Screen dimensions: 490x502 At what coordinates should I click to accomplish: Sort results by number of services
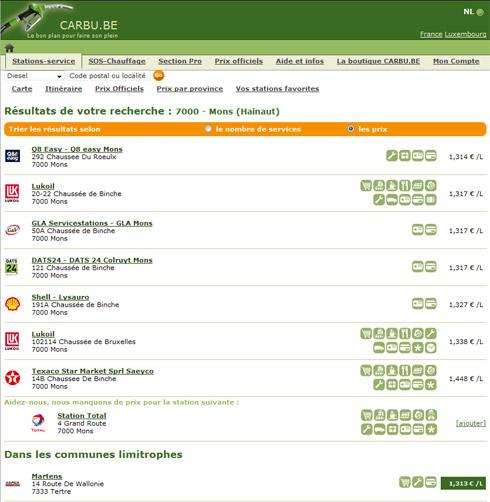tap(208, 129)
